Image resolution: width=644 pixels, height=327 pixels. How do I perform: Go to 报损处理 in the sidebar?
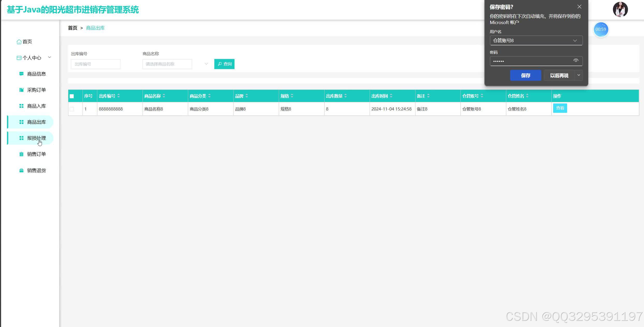(x=31, y=138)
